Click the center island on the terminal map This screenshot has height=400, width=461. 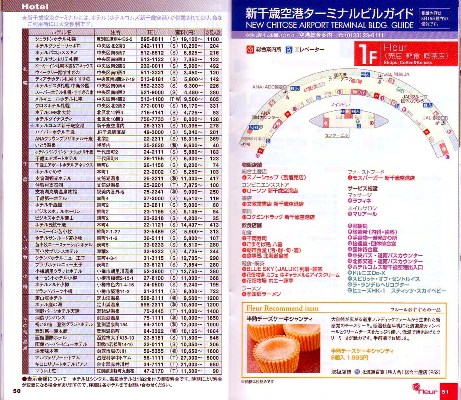coord(343,120)
